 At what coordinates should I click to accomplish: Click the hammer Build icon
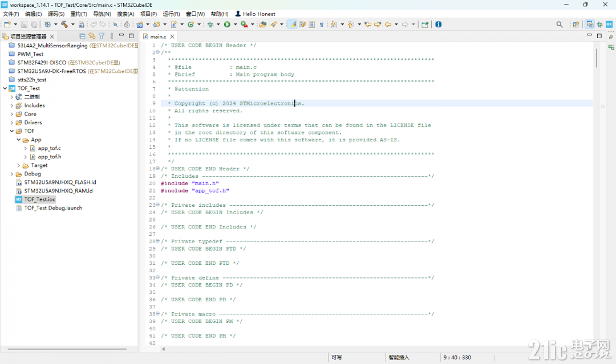(64, 24)
